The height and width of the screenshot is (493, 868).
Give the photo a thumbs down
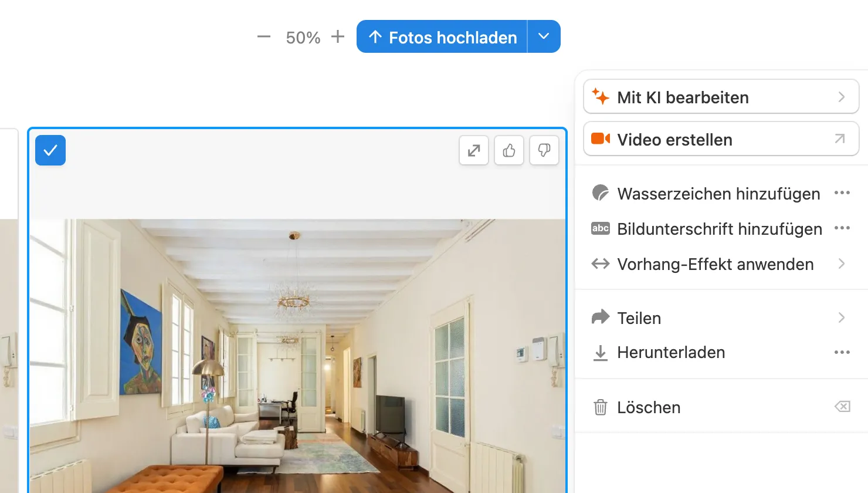point(544,151)
